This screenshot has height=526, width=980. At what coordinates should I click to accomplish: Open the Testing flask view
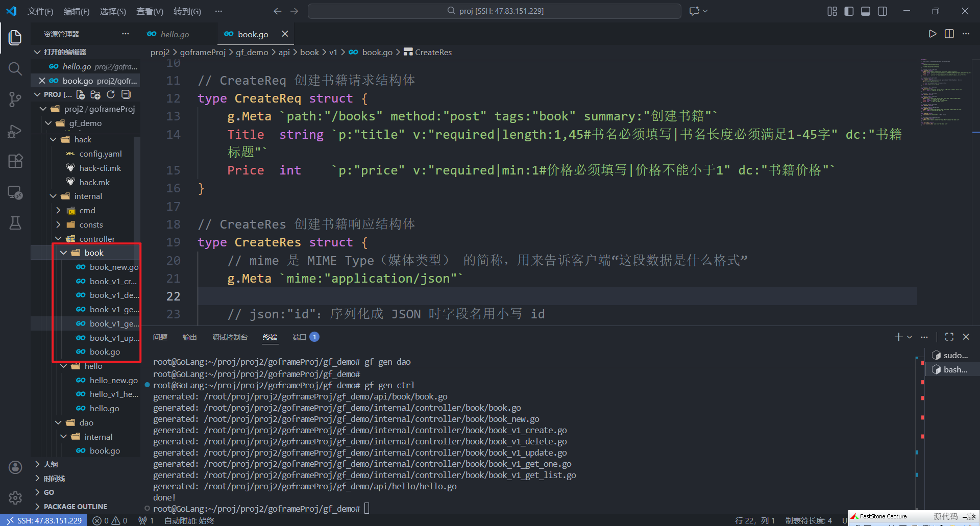pos(15,223)
